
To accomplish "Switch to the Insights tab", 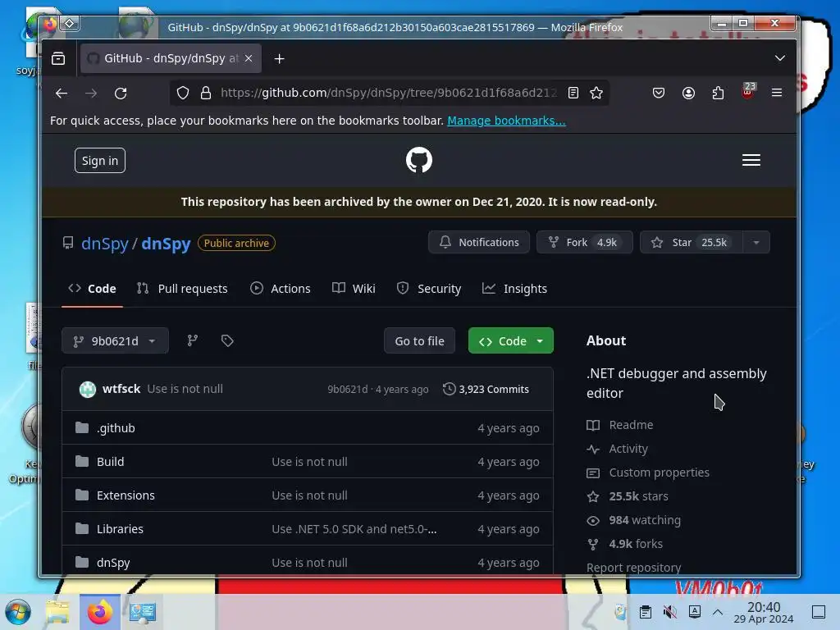I will pos(514,289).
